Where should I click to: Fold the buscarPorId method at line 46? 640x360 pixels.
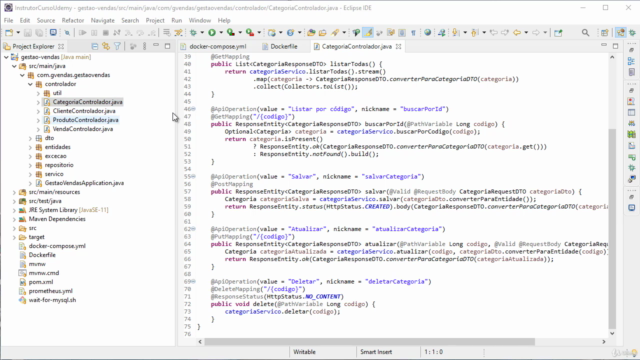point(193,109)
